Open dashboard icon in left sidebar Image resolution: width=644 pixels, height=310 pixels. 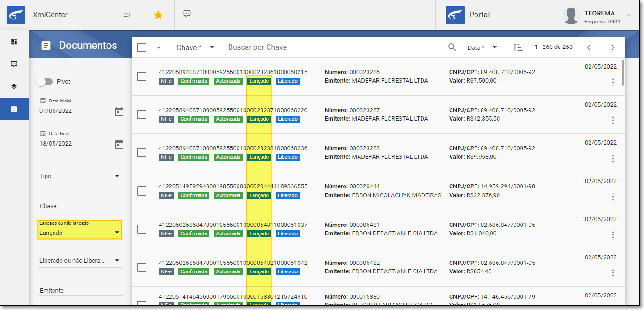(14, 41)
